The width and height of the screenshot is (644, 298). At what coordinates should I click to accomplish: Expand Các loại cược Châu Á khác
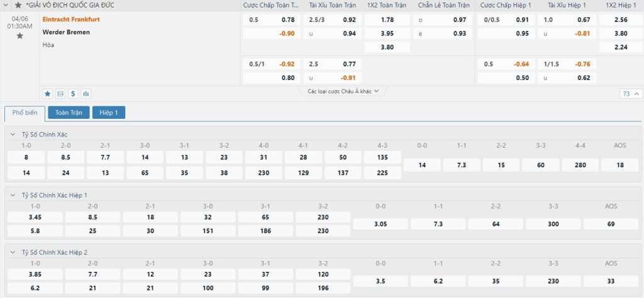[x=343, y=91]
